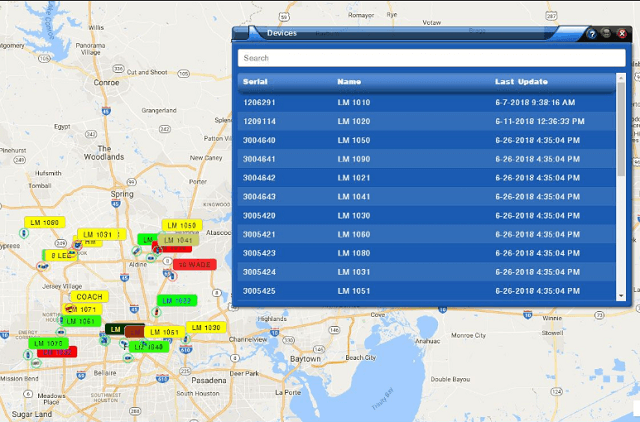Select device row with serial 3004640

[427, 140]
